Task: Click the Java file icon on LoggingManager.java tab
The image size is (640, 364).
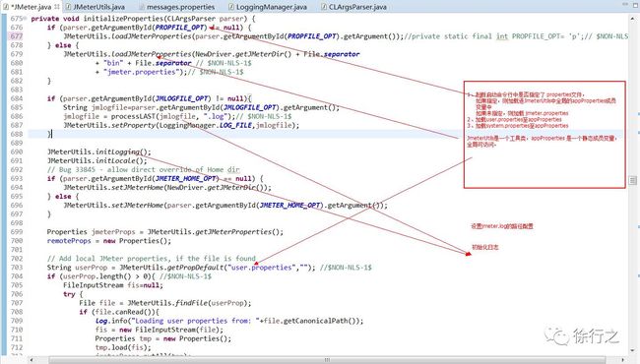Action: (231, 7)
